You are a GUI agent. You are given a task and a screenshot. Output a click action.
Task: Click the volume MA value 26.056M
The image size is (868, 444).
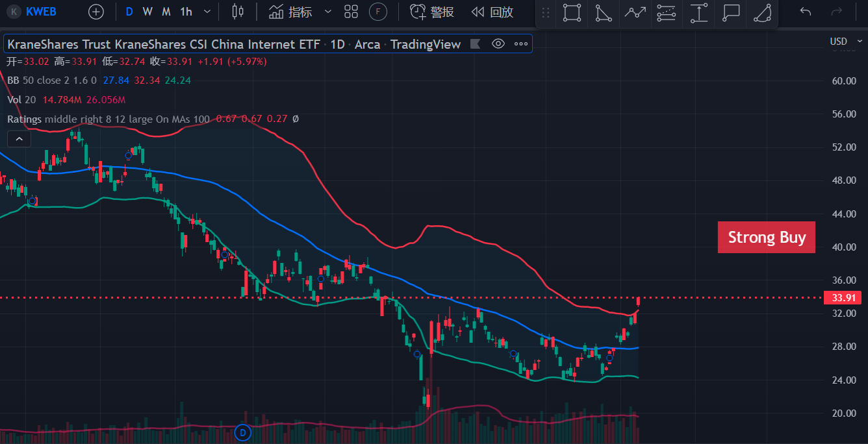105,100
